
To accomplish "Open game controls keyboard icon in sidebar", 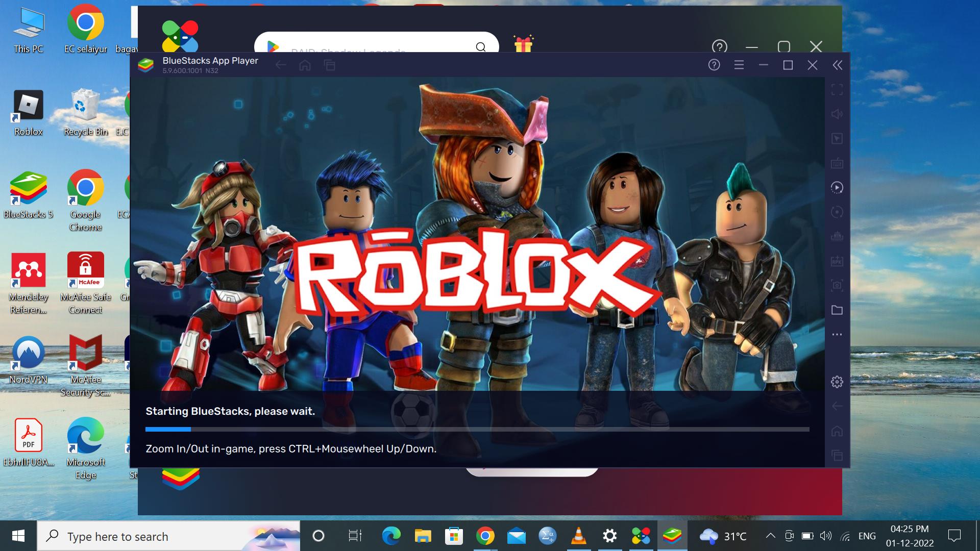I will (x=837, y=163).
